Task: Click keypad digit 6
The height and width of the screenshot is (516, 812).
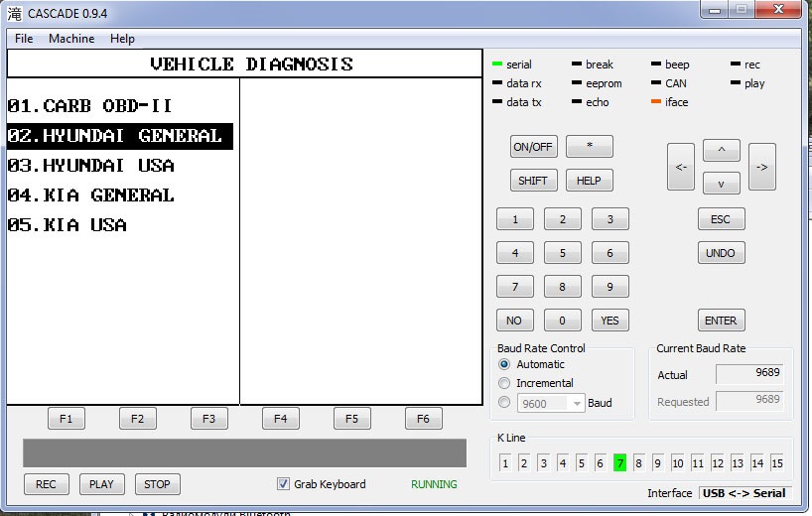Action: click(610, 253)
